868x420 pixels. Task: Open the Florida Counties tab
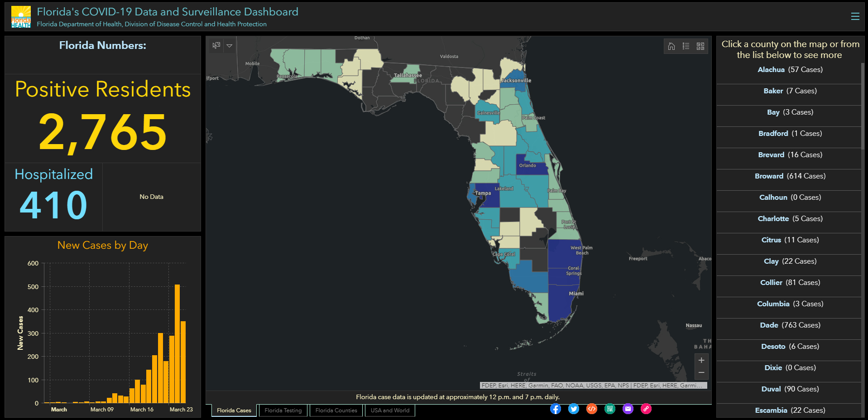coord(336,410)
